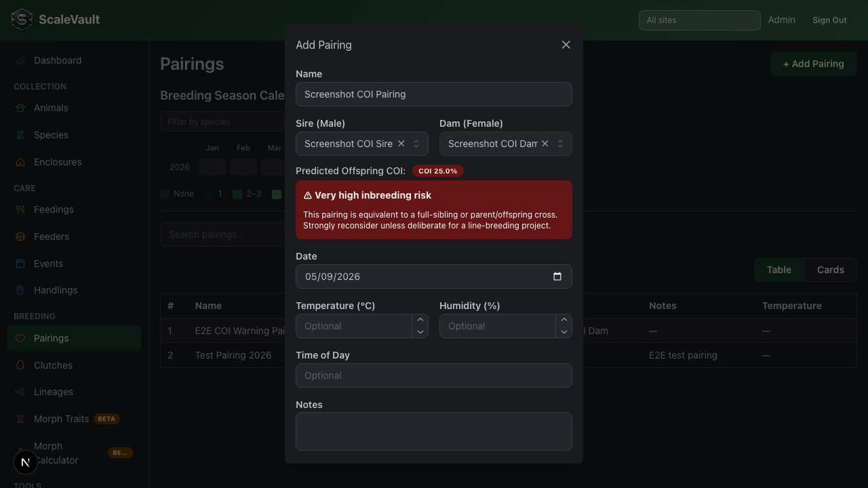The width and height of the screenshot is (868, 488).
Task: Close the Add Pairing dialog
Action: pyautogui.click(x=566, y=45)
